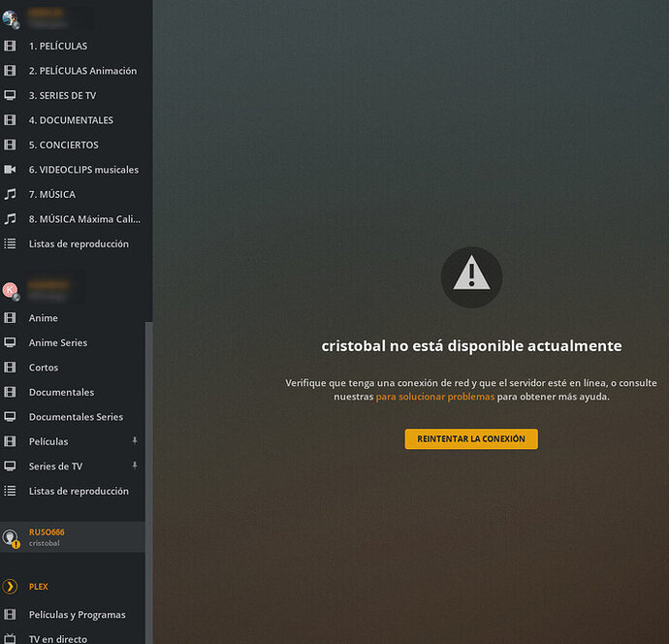Select the RUSO666 cristobal server
Image resolution: width=669 pixels, height=644 pixels.
[73, 537]
